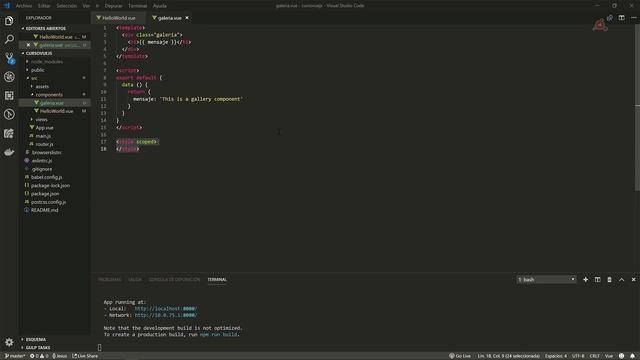Collapse the src folder
This screenshot has height=360, width=640.
34,78
